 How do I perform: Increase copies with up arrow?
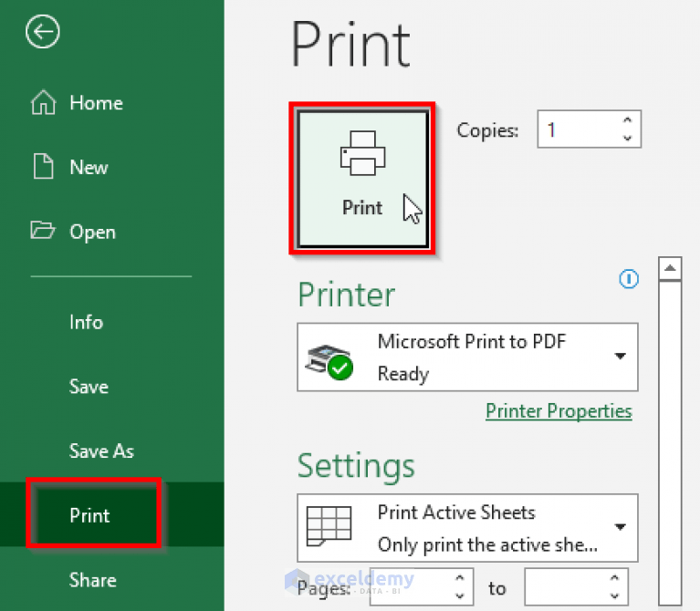point(628,121)
